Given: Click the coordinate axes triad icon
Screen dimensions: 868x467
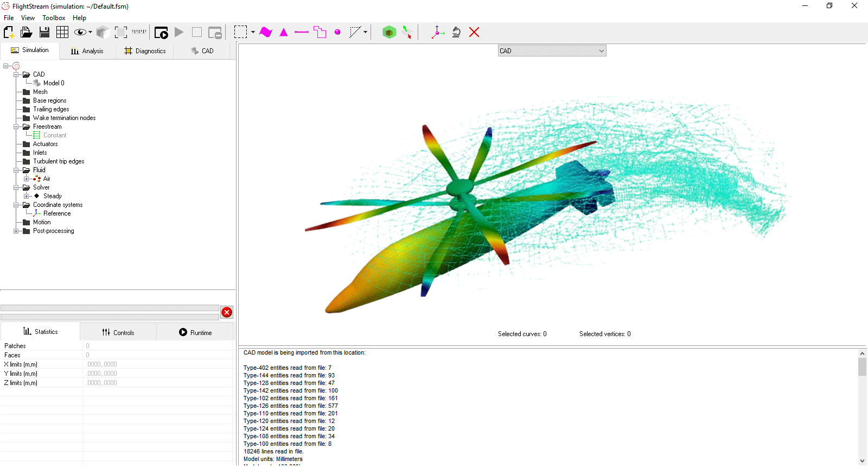Looking at the screenshot, I should point(438,32).
